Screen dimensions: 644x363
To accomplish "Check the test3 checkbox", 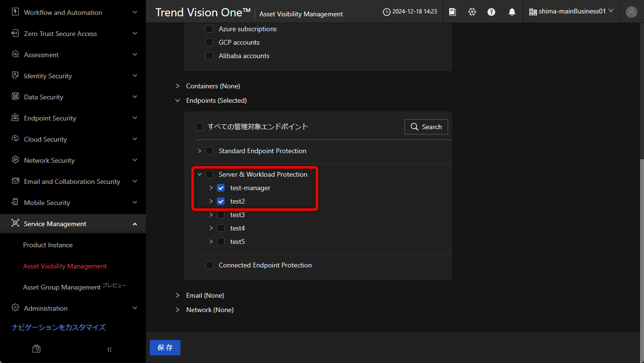I will (221, 215).
